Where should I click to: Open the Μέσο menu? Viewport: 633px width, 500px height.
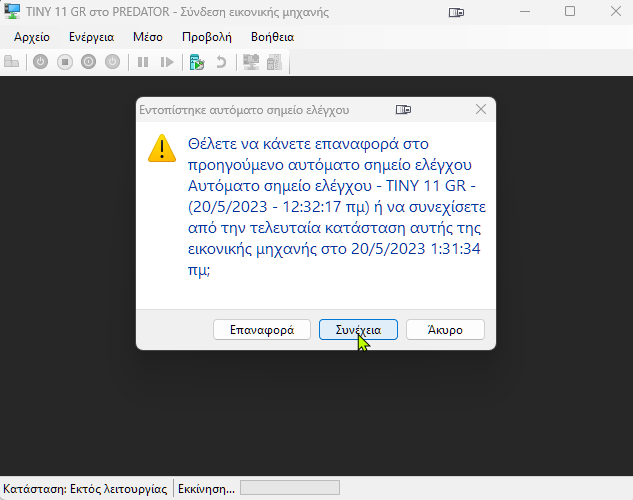148,37
